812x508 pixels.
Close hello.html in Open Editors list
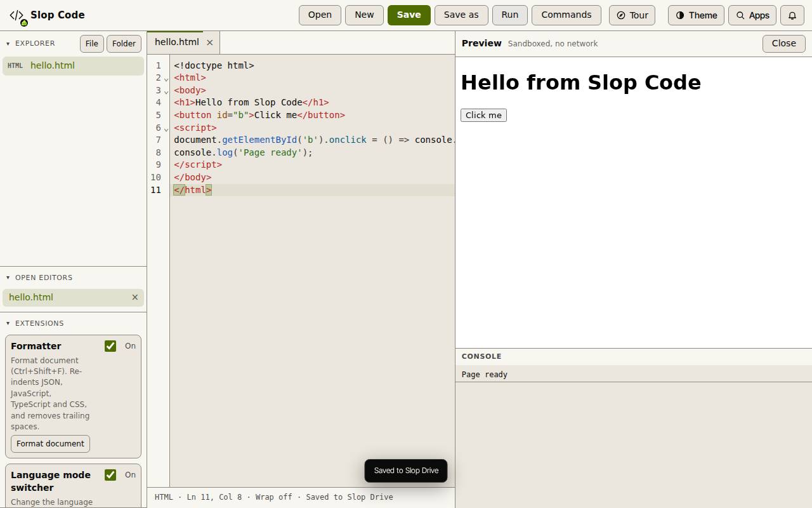coord(134,297)
